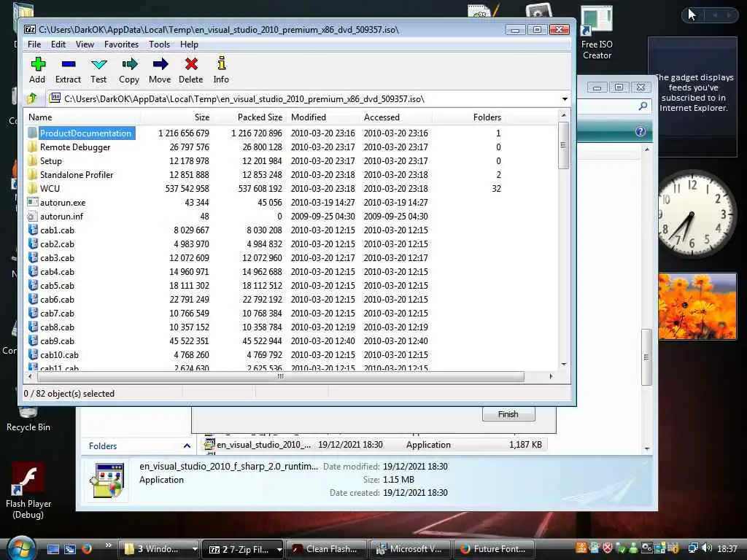Click the taskbar clock showing 18:37

click(727, 549)
